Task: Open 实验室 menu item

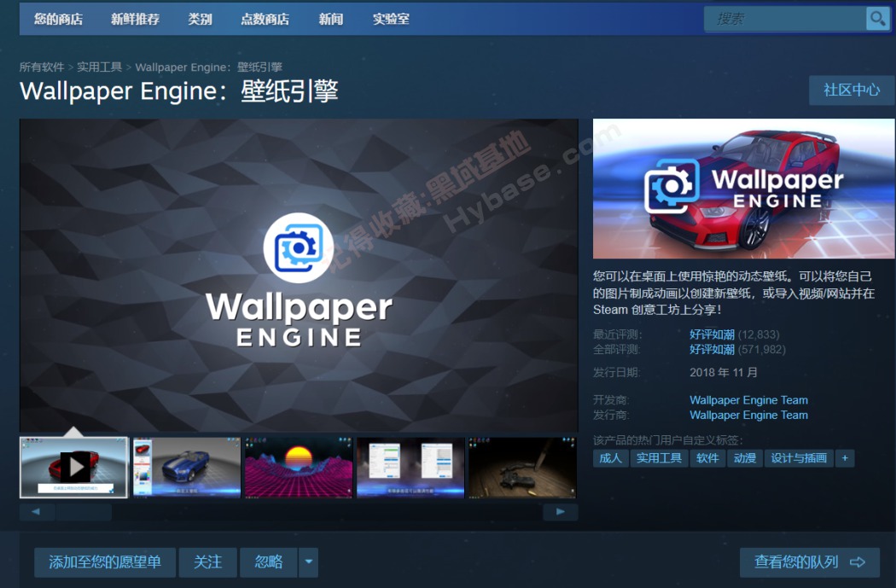Action: 391,19
